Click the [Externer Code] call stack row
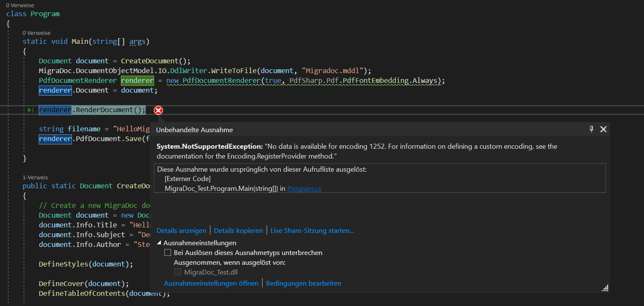Screen dimensions: 644x306 coord(187,179)
